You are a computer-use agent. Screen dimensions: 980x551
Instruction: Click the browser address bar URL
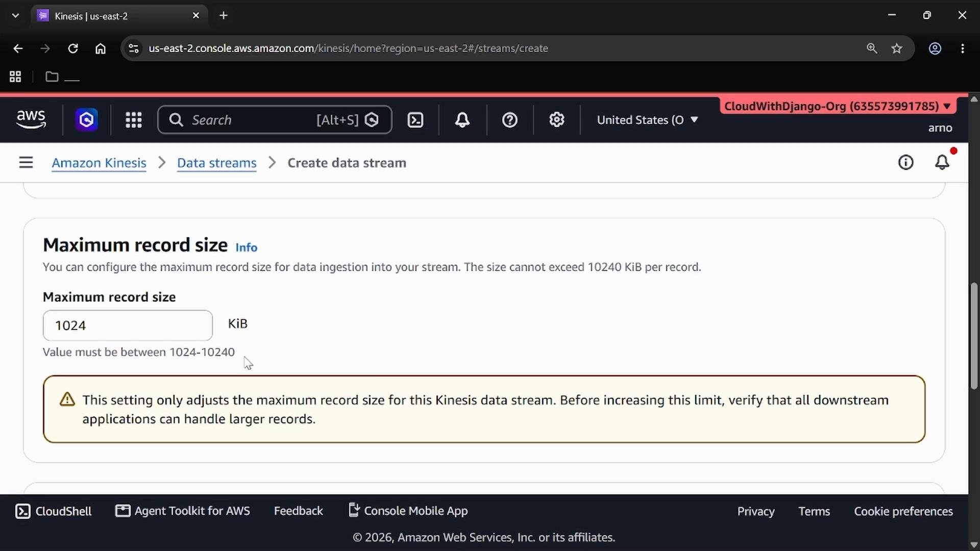[x=348, y=48]
